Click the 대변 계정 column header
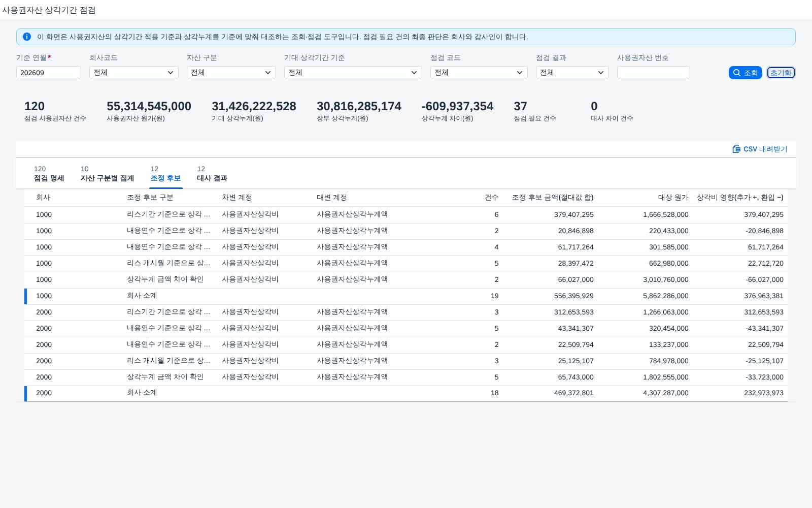Image resolution: width=812 pixels, height=508 pixels. click(x=332, y=198)
